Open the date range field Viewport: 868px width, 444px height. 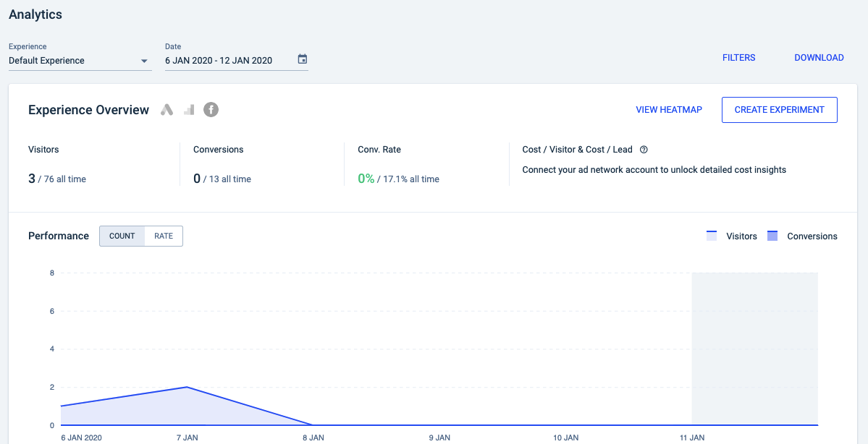point(237,61)
